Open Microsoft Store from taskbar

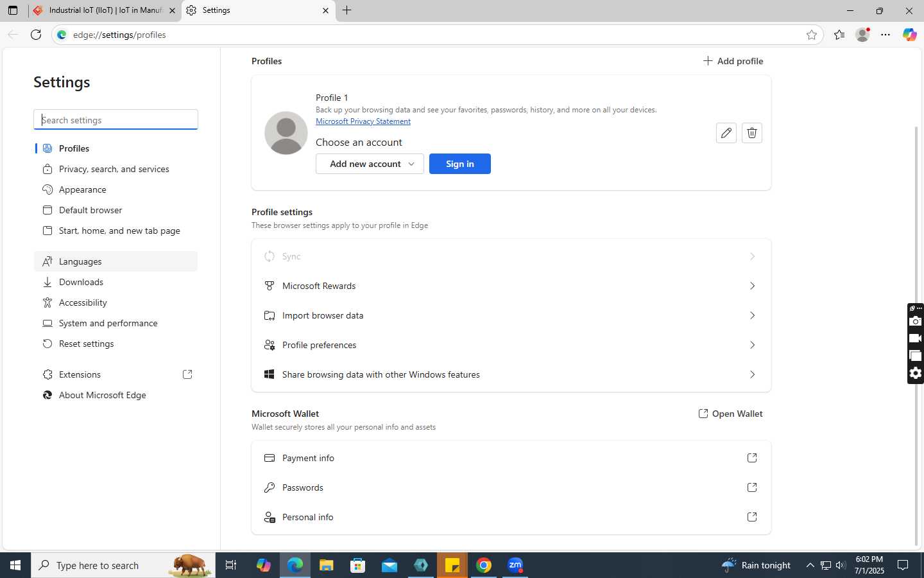point(358,565)
